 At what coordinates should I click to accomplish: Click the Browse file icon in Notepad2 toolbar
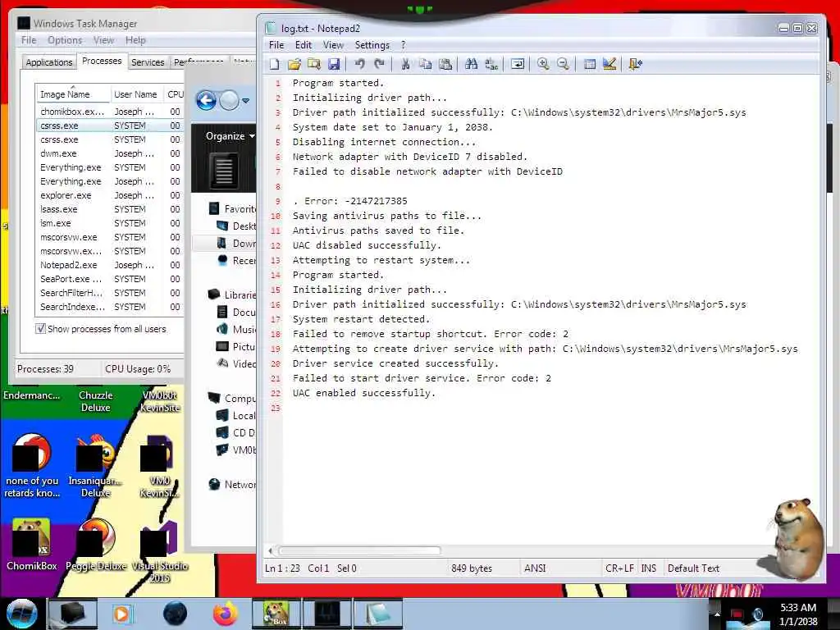(314, 64)
